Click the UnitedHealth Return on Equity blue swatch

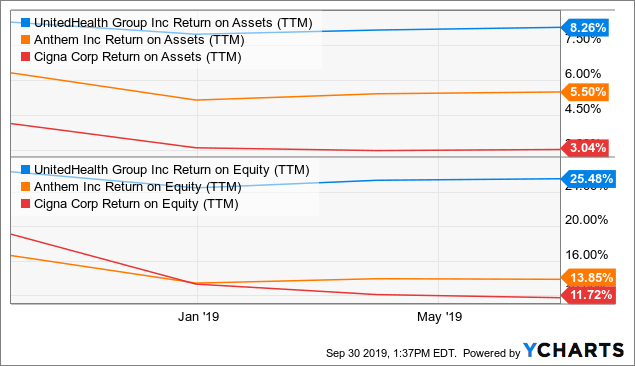pyautogui.click(x=26, y=170)
